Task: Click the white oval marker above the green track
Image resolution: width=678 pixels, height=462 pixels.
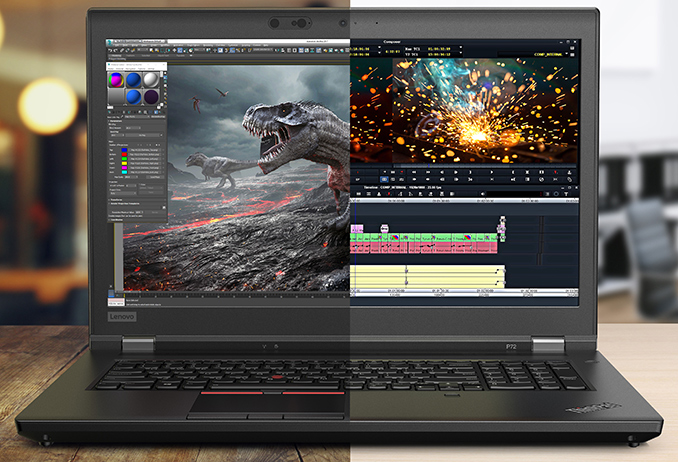Action: [x=384, y=228]
